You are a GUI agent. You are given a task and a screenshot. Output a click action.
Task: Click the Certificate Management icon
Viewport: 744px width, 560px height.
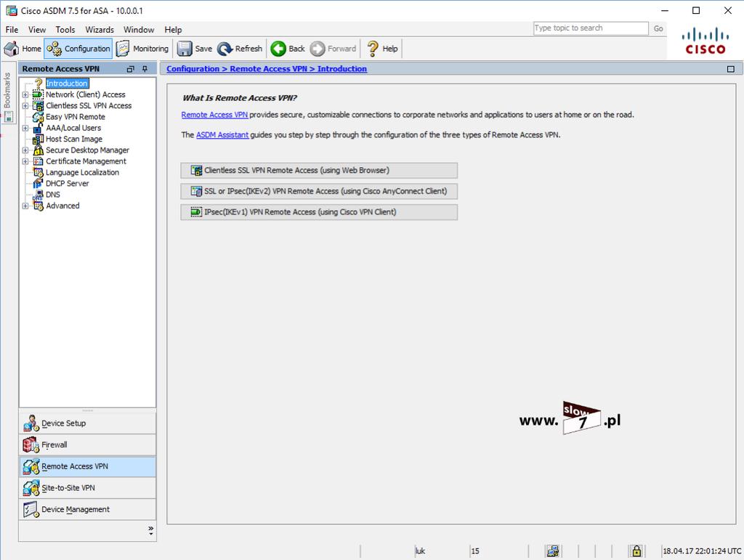point(38,161)
